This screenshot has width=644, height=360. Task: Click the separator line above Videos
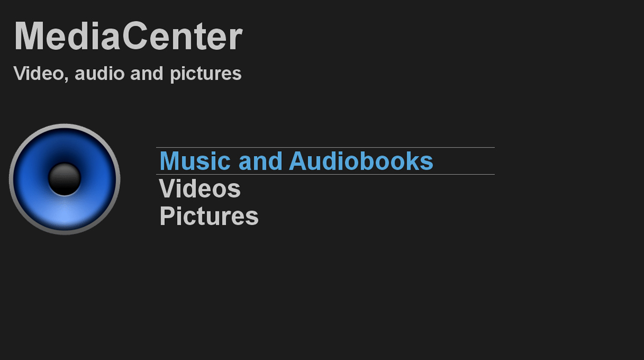click(325, 174)
